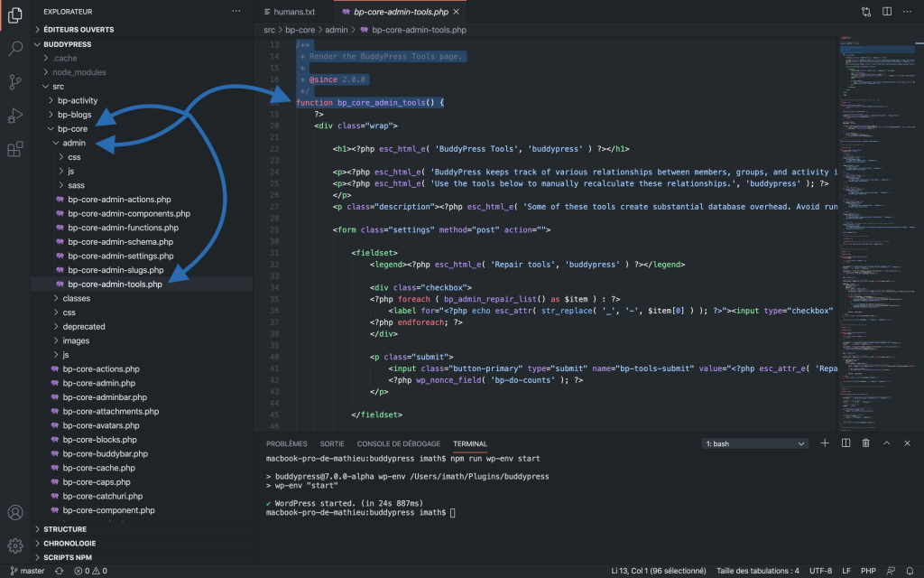Split the editor to the right
Screen dimensions: 924x578
(x=888, y=12)
